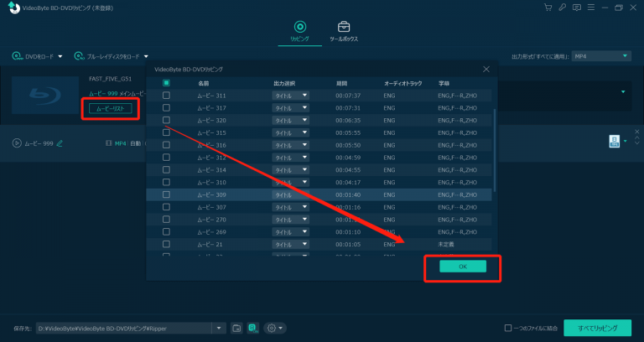Click the key registration icon
Viewport: 644px width, 342px height.
(561, 8)
